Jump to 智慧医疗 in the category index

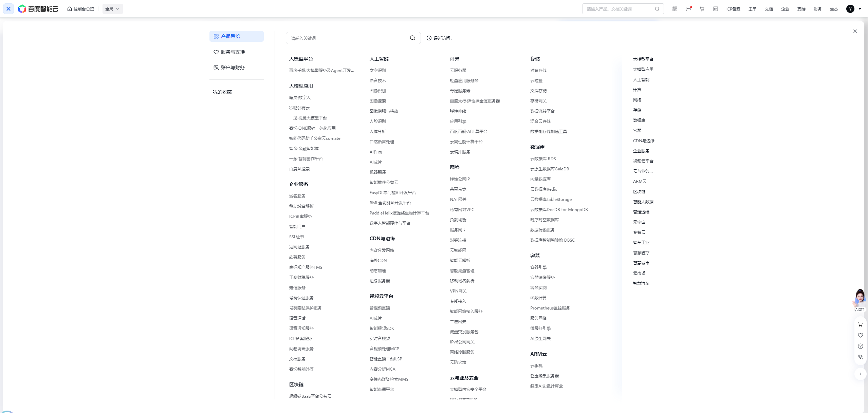tap(641, 252)
